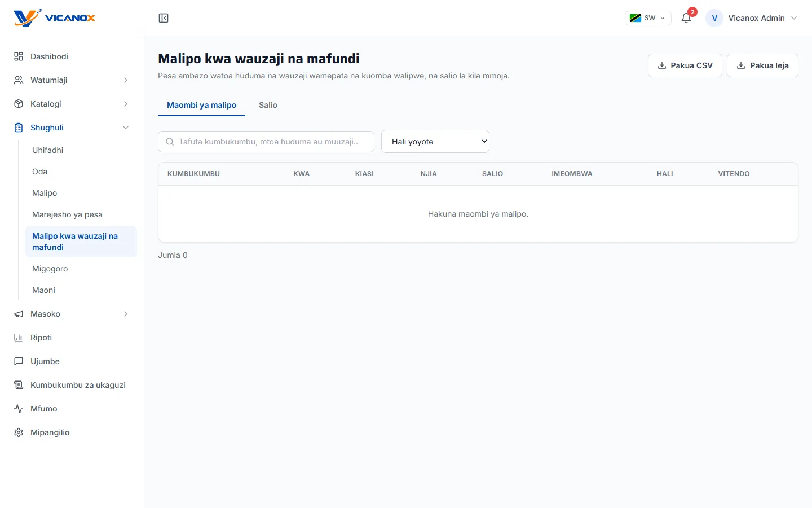Switch to the Maombi ya malipo tab
Viewport: 812px width, 508px height.
click(x=201, y=105)
